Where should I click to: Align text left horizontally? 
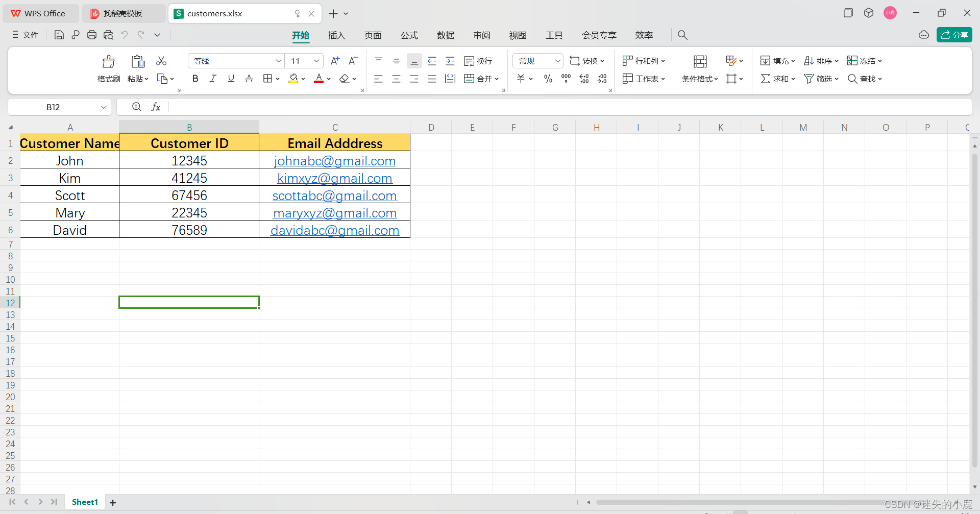(378, 79)
